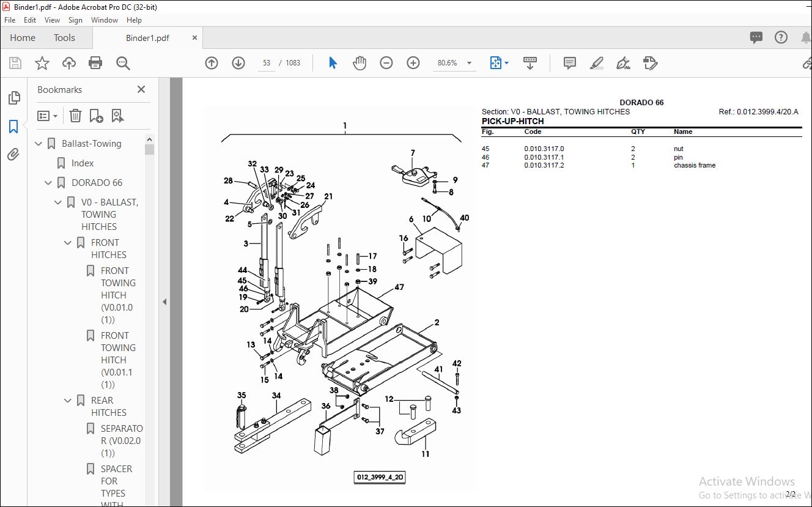Toggle the Bookmarks panel icon

(x=13, y=127)
